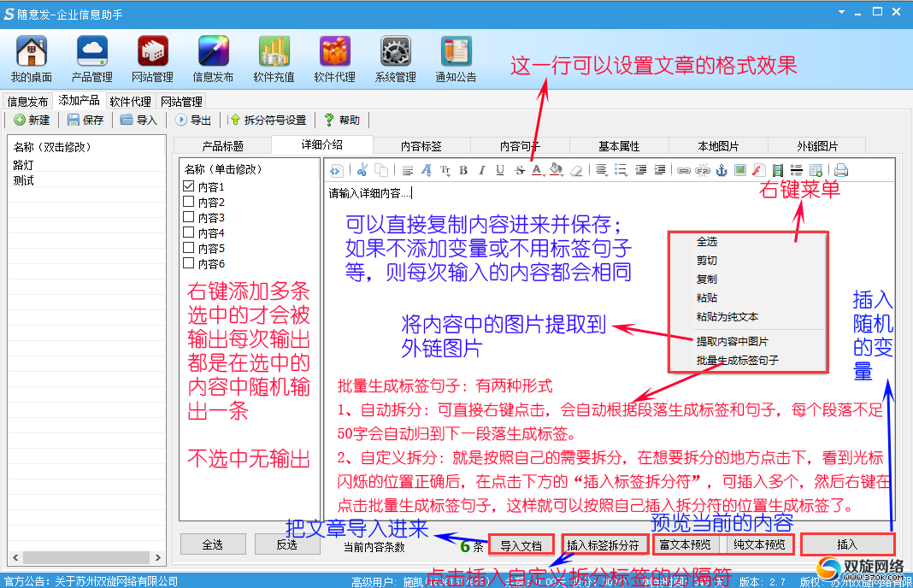This screenshot has width=913, height=588.
Task: Open 信息发布 in the top icon bar
Action: coord(213,59)
